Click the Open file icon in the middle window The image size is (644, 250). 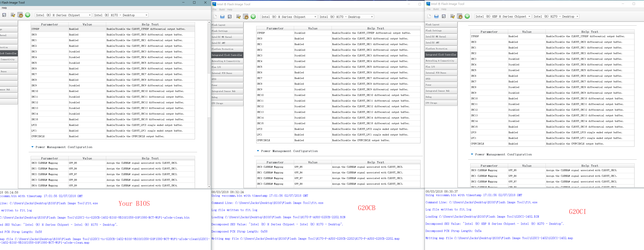point(222,17)
